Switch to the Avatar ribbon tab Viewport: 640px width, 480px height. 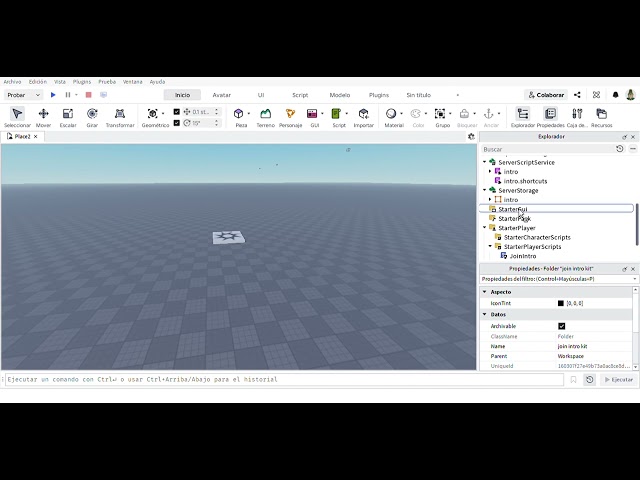tap(222, 95)
